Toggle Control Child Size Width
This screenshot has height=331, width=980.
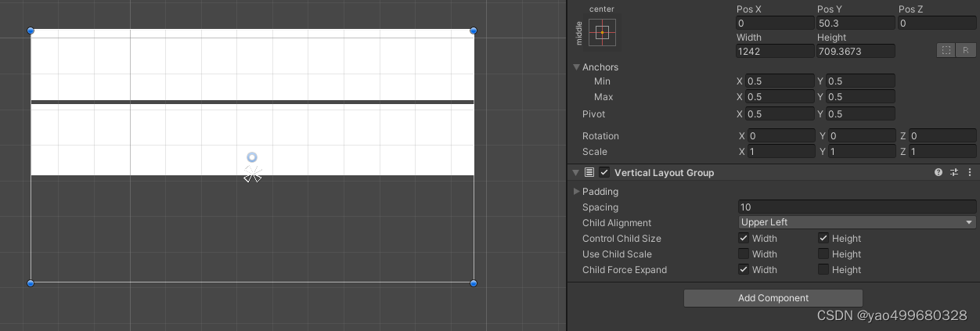(x=744, y=239)
